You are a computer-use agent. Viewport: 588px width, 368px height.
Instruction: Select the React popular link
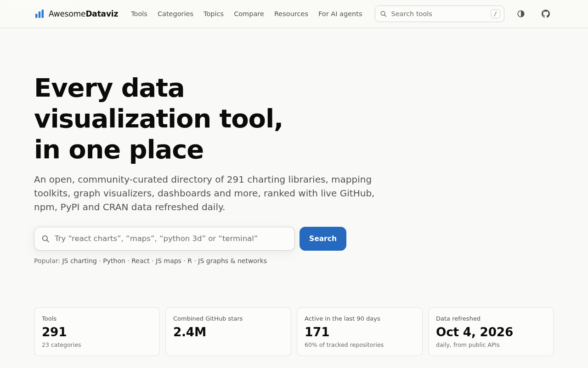tap(141, 261)
